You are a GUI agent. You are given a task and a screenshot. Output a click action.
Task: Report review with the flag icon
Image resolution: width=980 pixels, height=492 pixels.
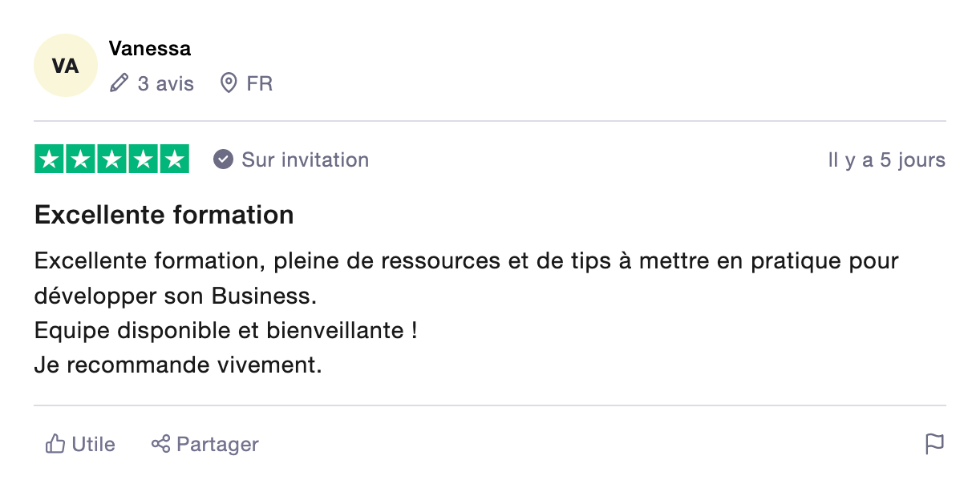click(934, 444)
